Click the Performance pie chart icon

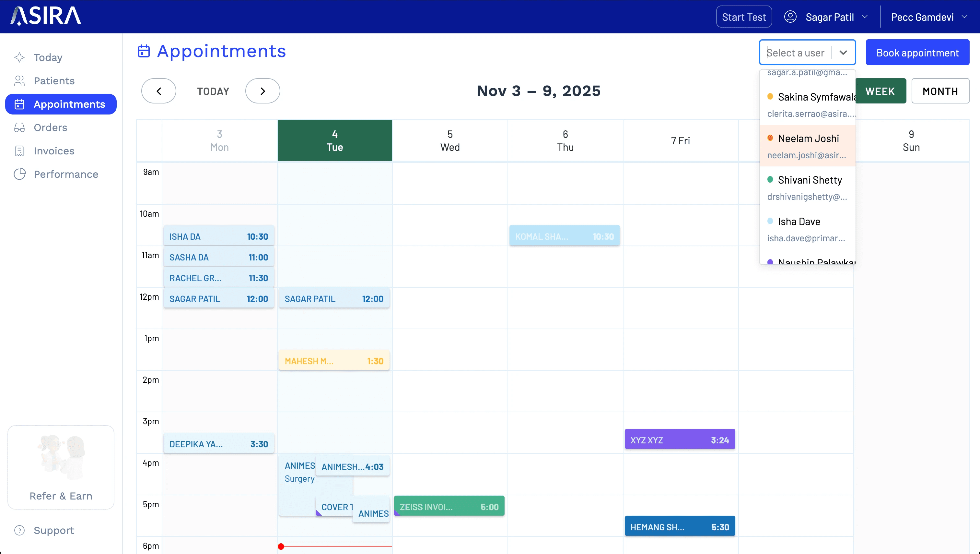[19, 174]
